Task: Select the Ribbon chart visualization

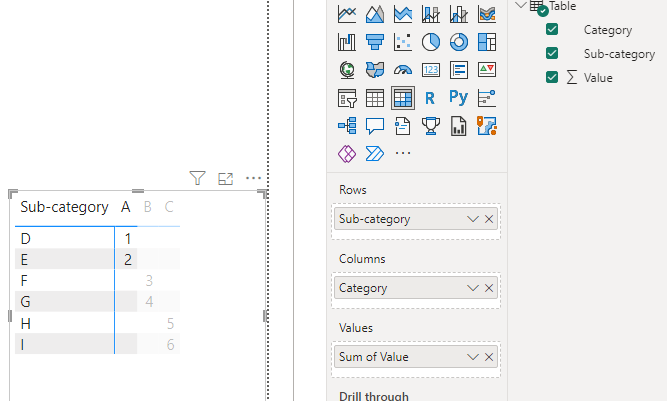Action: tap(487, 14)
